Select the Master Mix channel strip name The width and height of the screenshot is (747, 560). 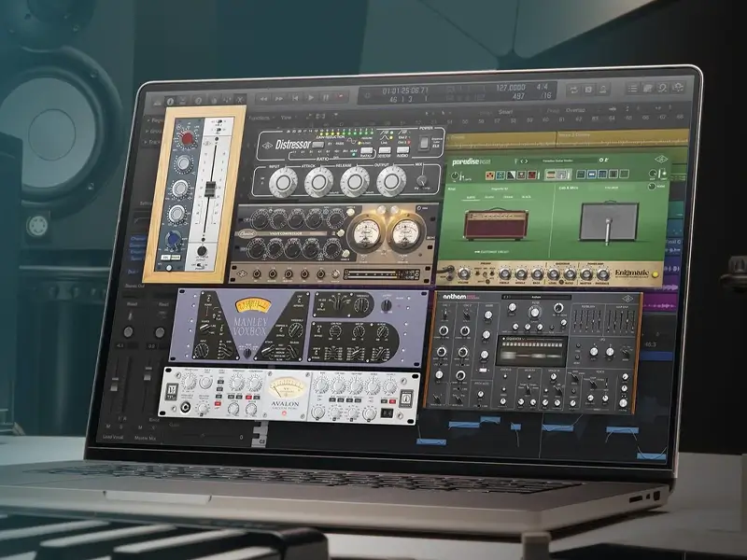(x=145, y=438)
